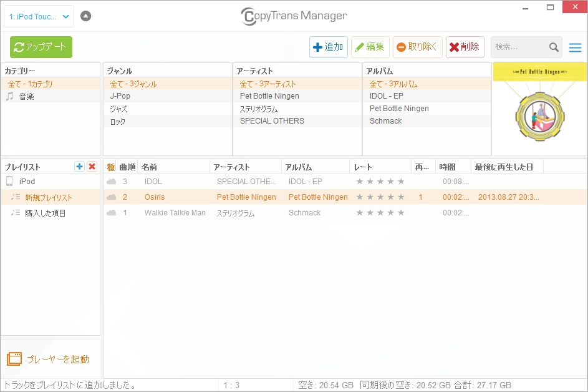Click the star rating of Osiris track
Screen dimensions: 588x392
tap(380, 197)
